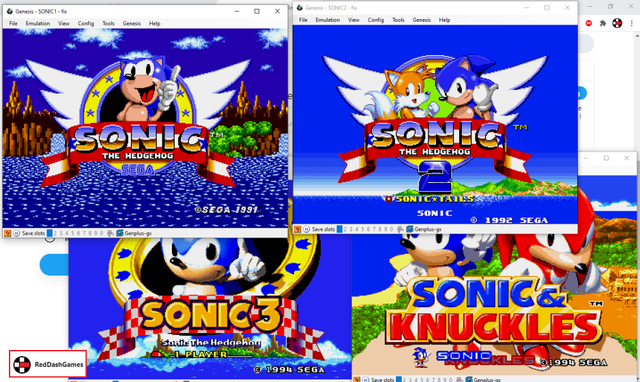This screenshot has height=382, width=640.
Task: Click the orange icon in SONIC1 status bar
Action: (8, 233)
